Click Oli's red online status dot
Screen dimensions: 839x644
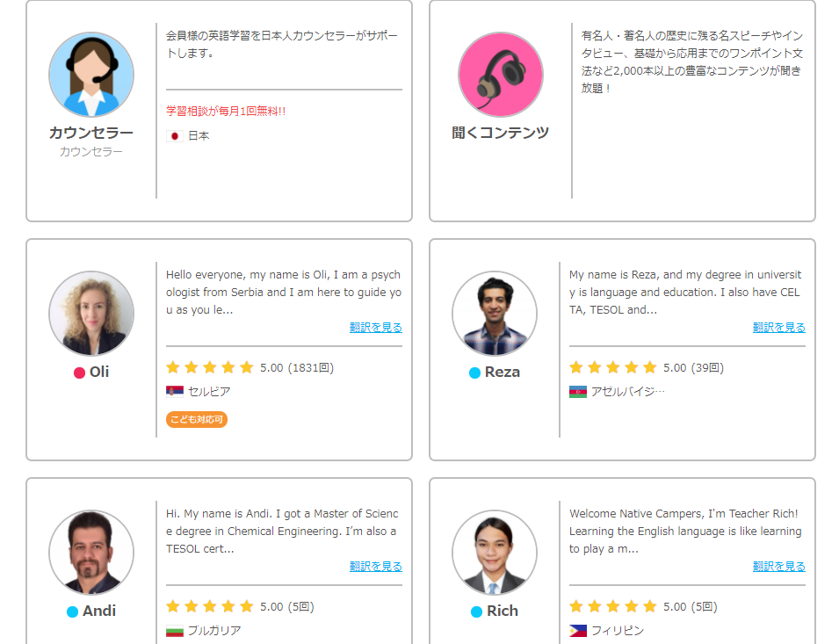(79, 373)
